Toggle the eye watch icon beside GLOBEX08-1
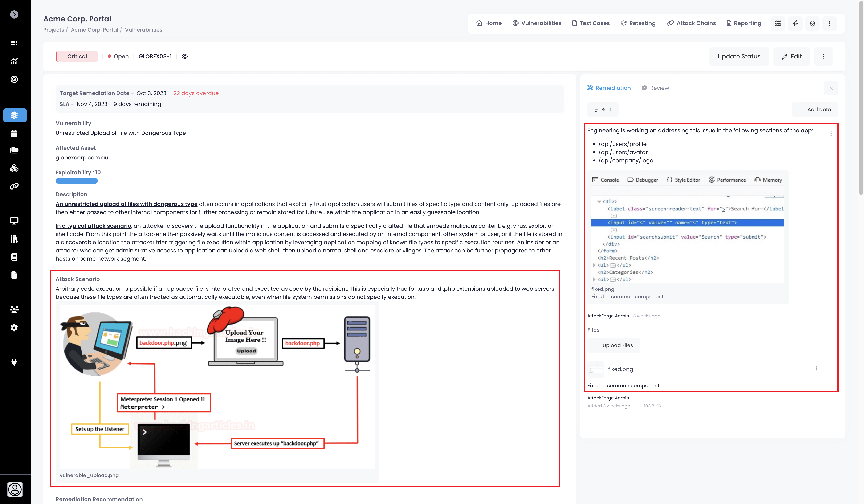This screenshot has height=504, width=864. [x=185, y=57]
